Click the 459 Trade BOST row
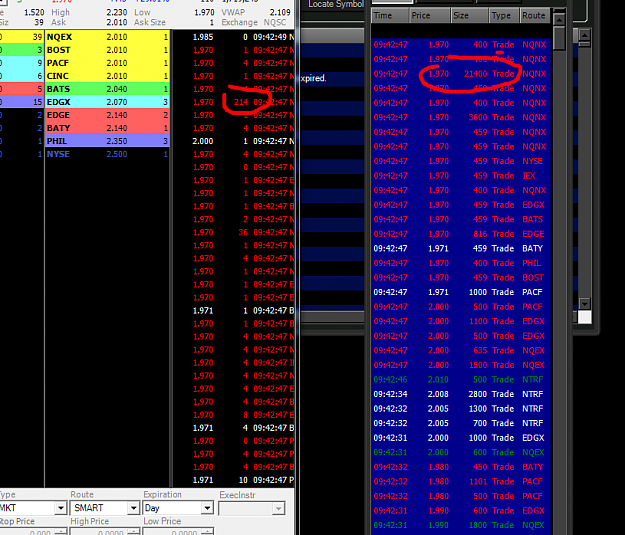Viewport: 625px width, 535px height. pyautogui.click(x=461, y=277)
